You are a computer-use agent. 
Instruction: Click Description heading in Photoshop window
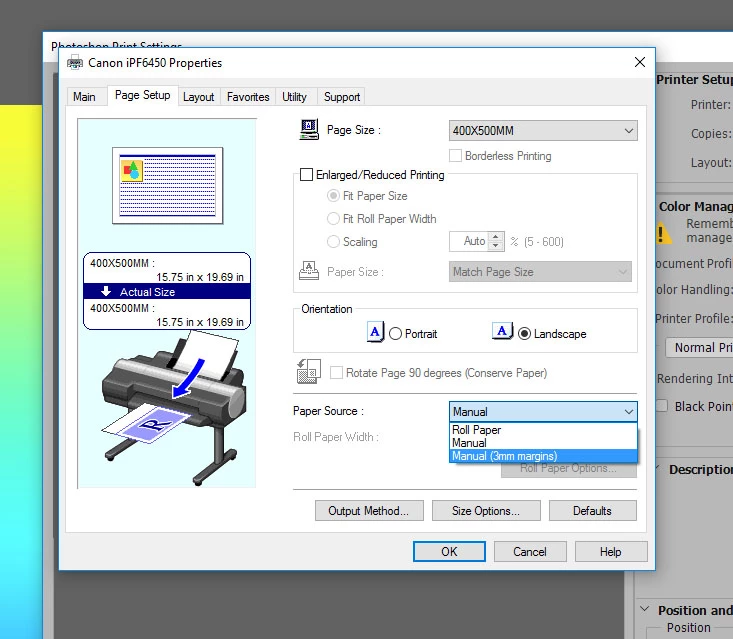[701, 469]
